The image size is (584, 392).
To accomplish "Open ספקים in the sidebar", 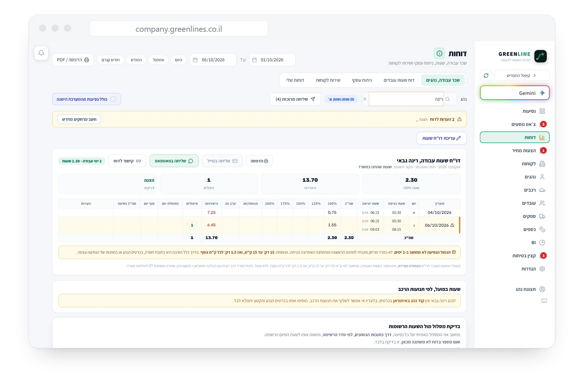I will 515,216.
